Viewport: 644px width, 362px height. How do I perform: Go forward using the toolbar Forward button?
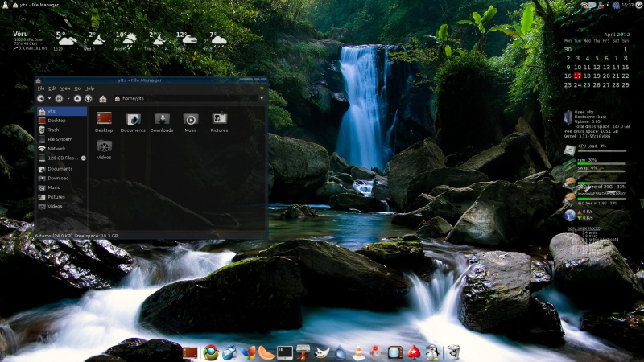pos(59,98)
